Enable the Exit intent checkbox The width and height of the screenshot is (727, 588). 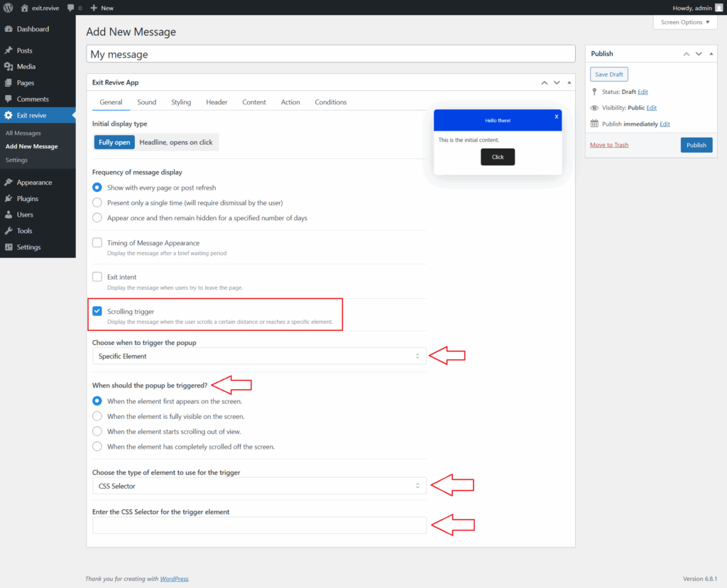[x=98, y=277]
